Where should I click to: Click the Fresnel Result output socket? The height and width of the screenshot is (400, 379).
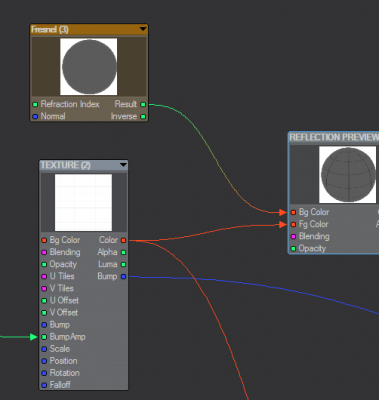(x=143, y=104)
